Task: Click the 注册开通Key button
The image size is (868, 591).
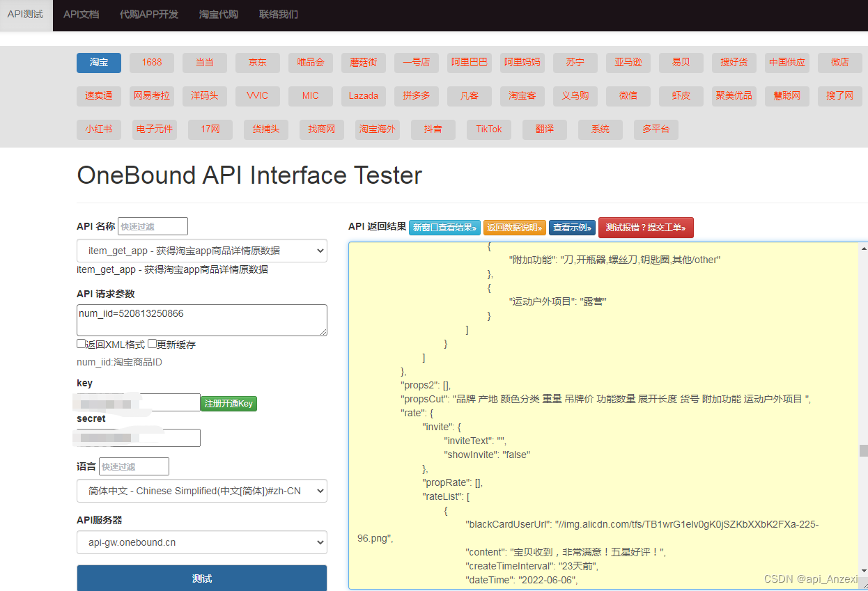Action: click(228, 404)
